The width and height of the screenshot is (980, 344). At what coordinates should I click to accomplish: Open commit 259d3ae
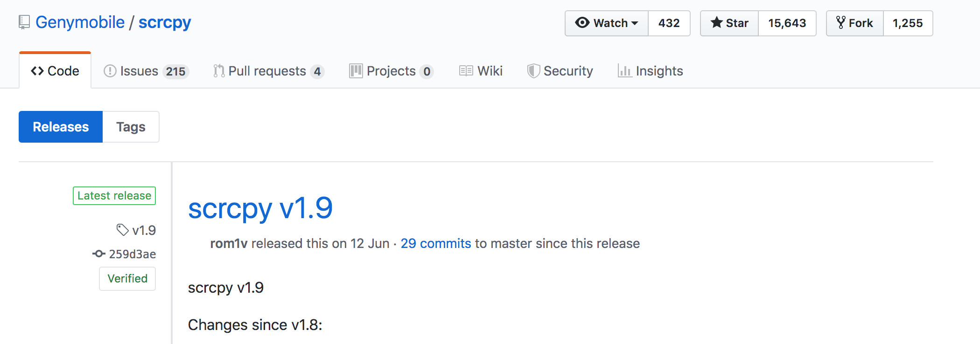pyautogui.click(x=133, y=254)
